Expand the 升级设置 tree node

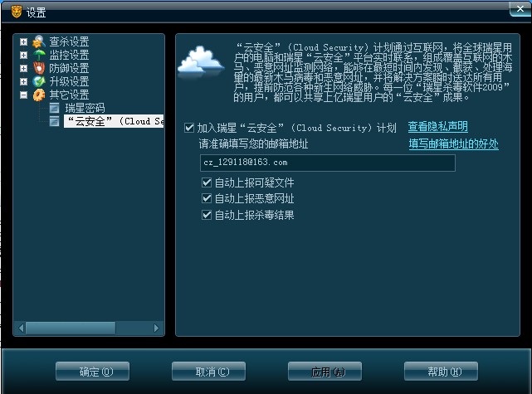(x=23, y=82)
